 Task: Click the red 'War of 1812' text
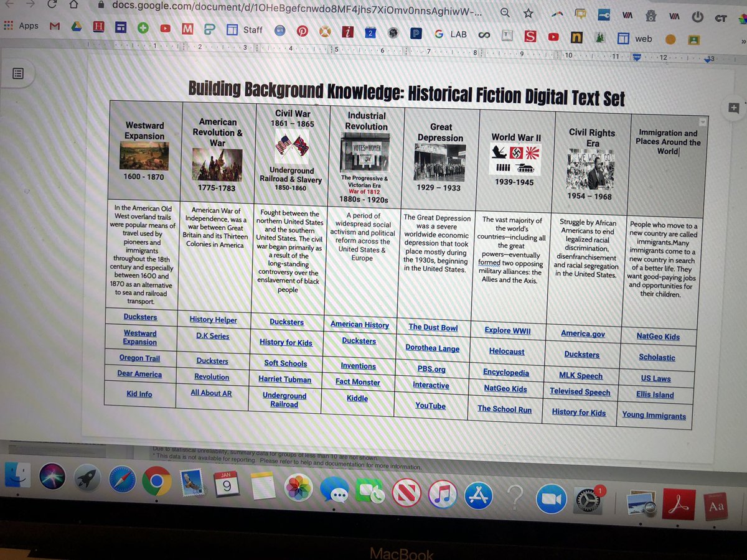point(364,192)
